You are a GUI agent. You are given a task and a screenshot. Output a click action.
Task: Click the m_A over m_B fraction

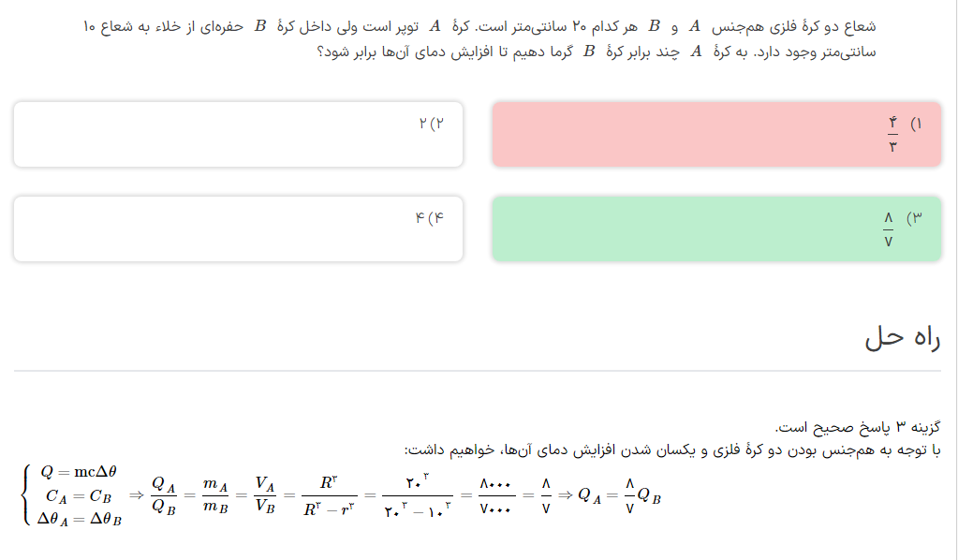[215, 495]
